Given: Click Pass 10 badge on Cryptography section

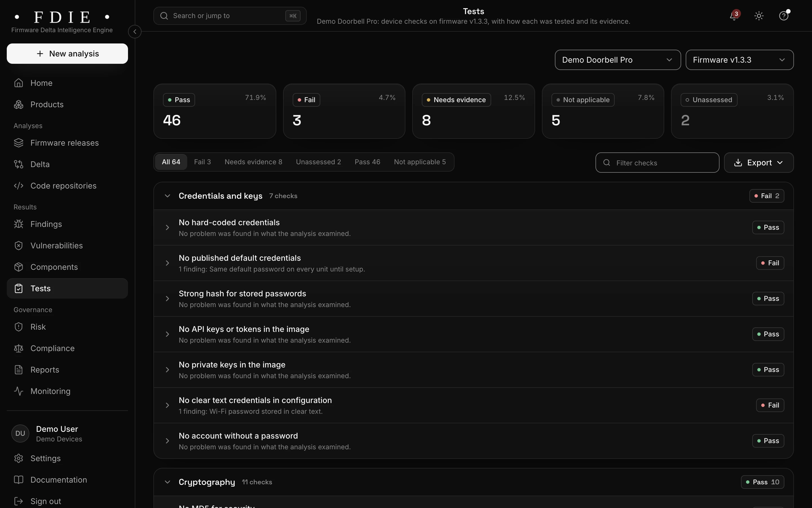Looking at the screenshot, I should tap(762, 482).
